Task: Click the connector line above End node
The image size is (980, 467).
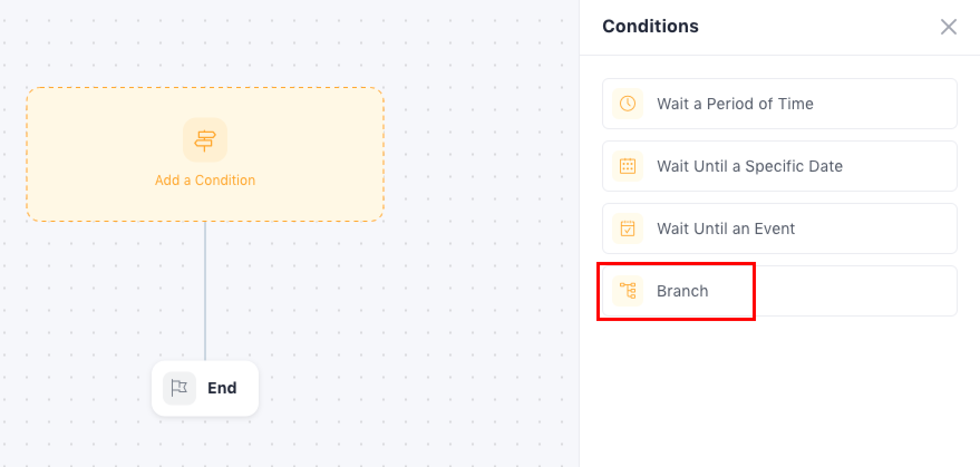Action: tap(205, 290)
